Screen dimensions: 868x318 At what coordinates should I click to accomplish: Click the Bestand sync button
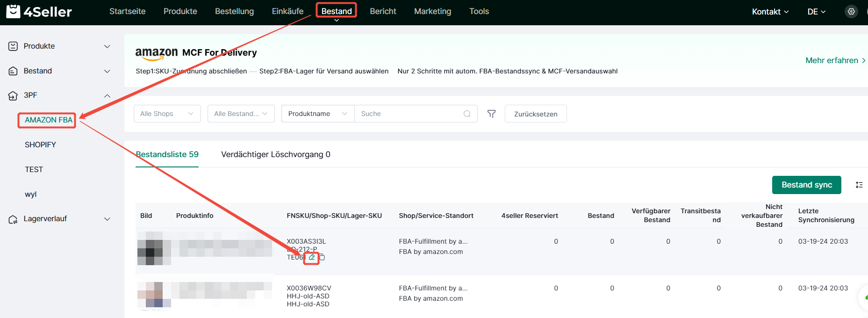[806, 185]
